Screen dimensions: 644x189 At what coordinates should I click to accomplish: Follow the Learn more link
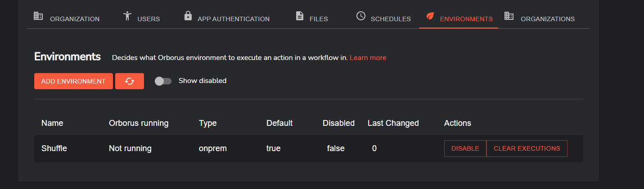[368, 58]
